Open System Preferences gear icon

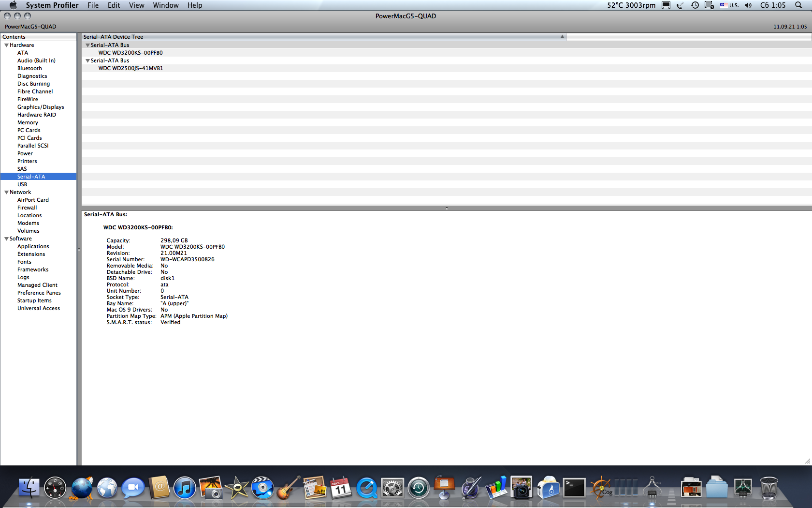[392, 488]
